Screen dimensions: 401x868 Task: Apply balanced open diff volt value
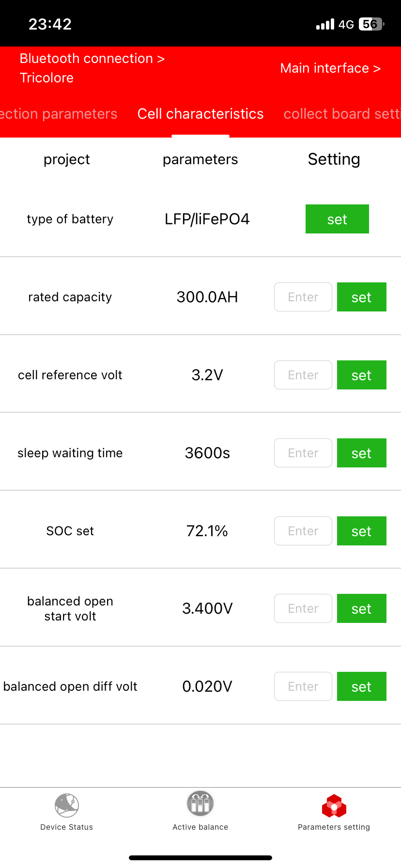click(361, 686)
